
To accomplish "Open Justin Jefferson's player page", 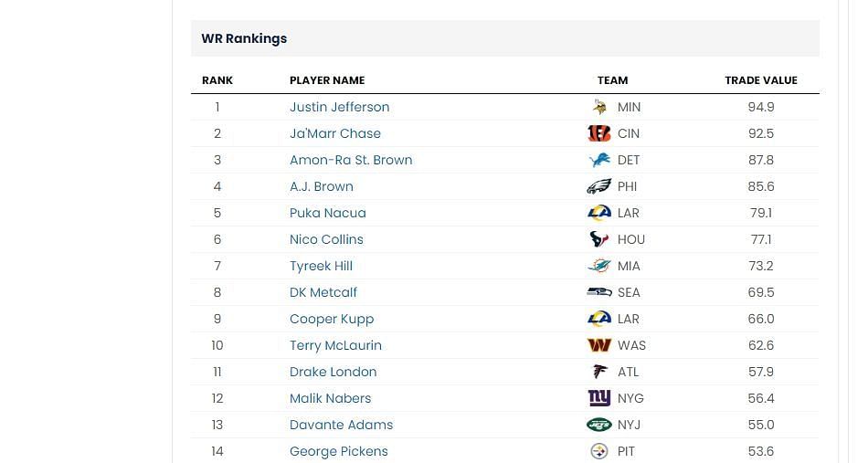I will (x=339, y=107).
